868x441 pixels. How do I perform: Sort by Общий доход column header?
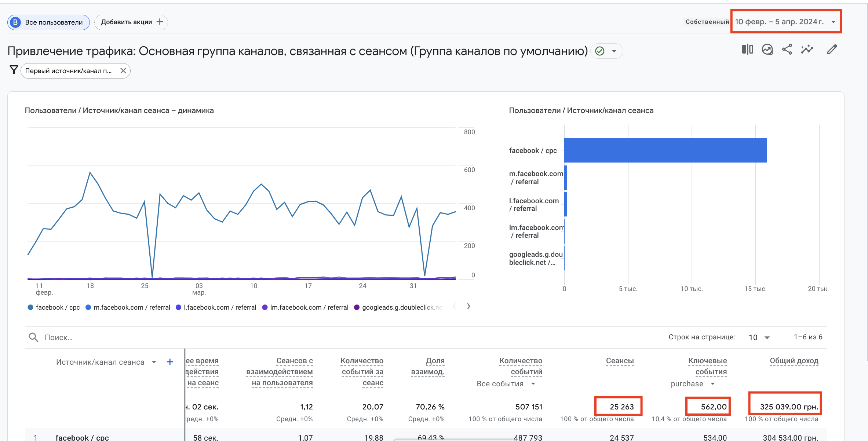point(794,361)
